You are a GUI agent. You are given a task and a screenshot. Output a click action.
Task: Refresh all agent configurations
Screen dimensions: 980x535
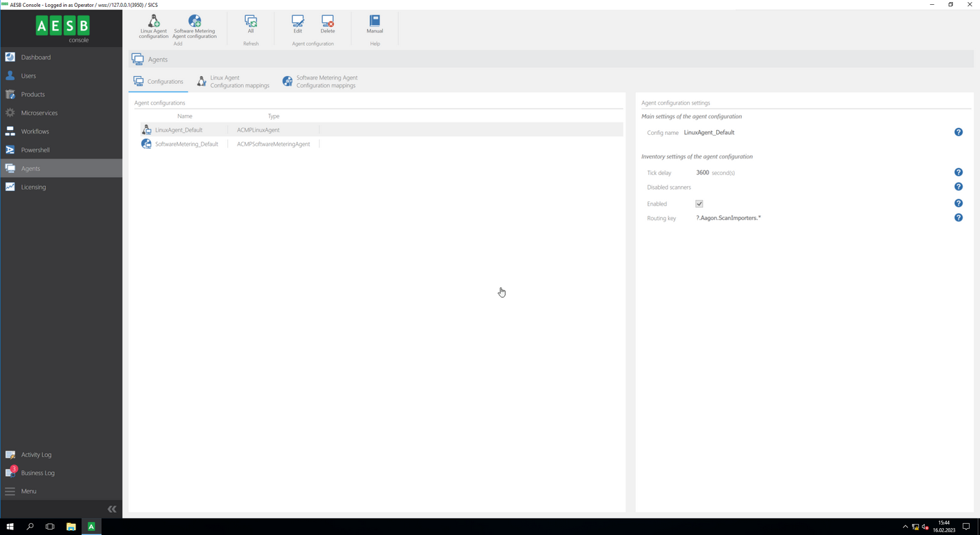(251, 25)
